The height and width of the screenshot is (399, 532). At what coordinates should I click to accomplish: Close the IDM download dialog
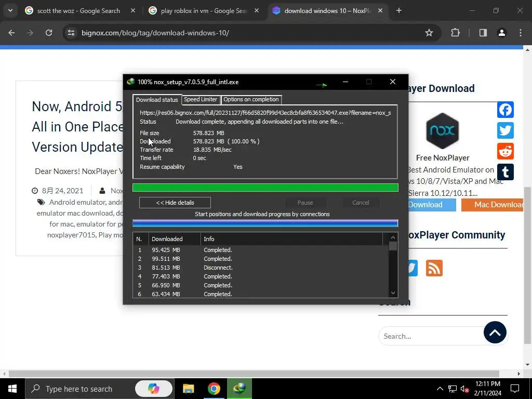(393, 82)
